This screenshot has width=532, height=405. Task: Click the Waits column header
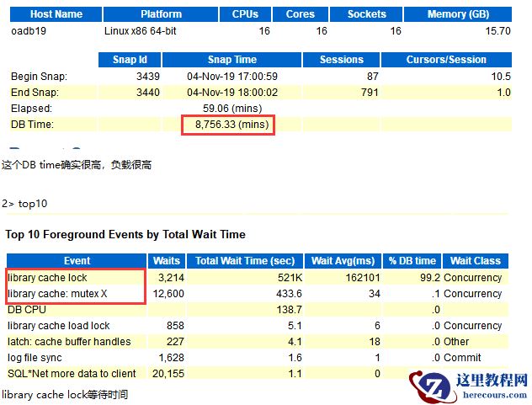pyautogui.click(x=167, y=261)
